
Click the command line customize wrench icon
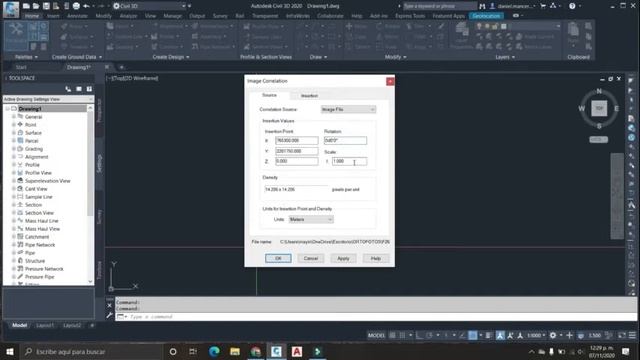[x=109, y=315]
